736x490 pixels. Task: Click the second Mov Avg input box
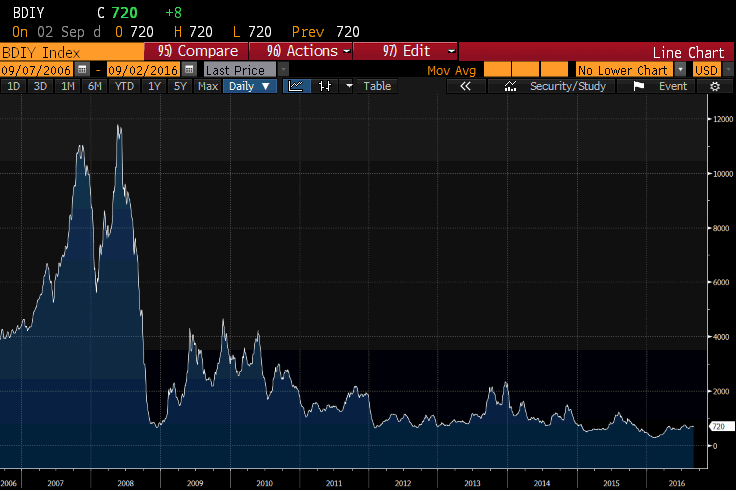point(525,70)
